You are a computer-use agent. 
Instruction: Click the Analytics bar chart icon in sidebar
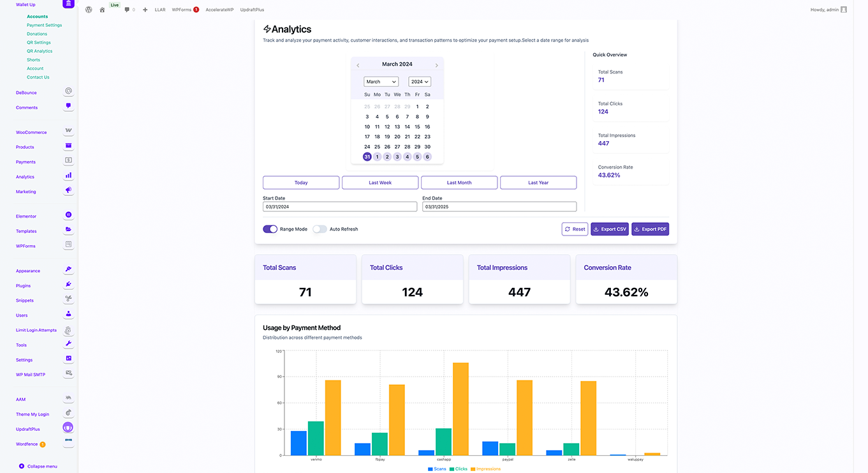coord(68,175)
